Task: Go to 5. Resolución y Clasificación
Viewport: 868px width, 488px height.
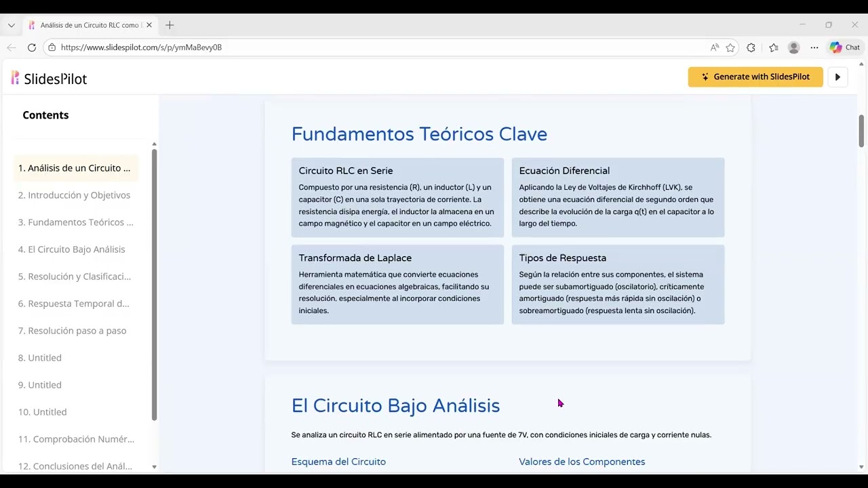Action: pos(75,277)
